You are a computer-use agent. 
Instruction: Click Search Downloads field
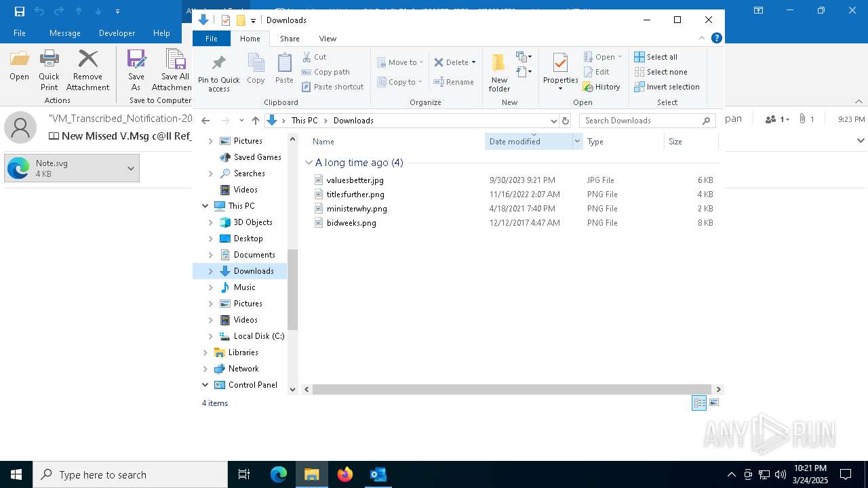648,121
